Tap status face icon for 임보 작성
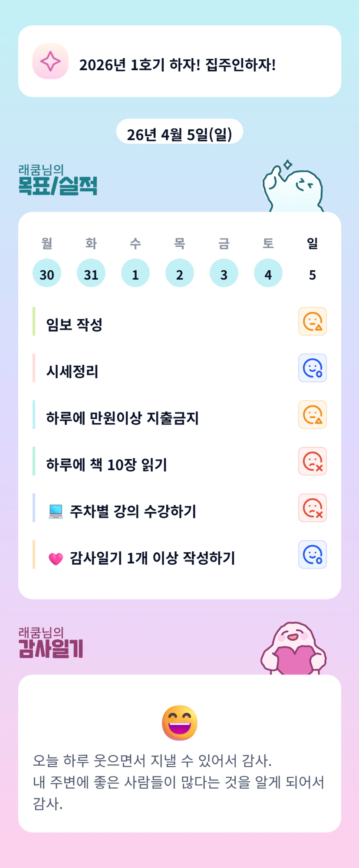The image size is (359, 868). click(x=312, y=321)
